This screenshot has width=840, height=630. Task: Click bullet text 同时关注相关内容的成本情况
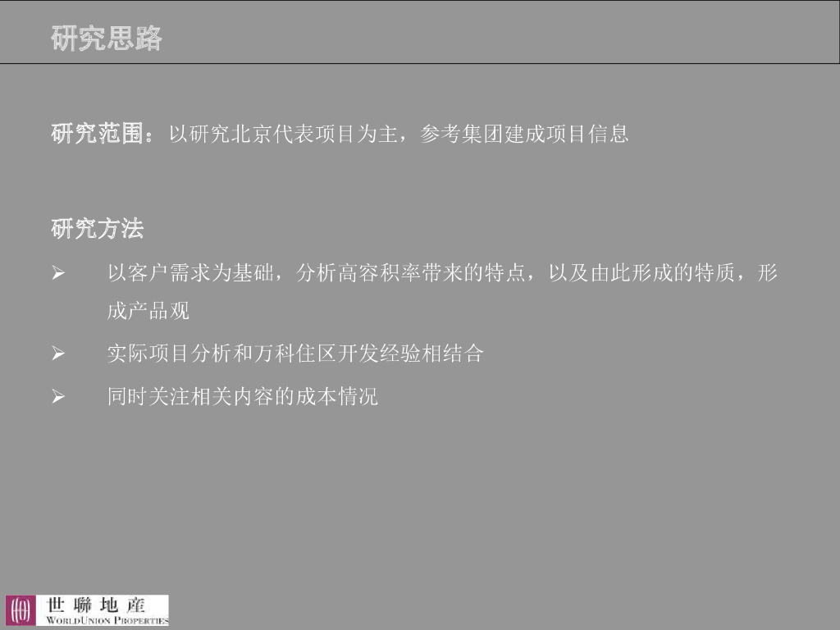coord(243,397)
